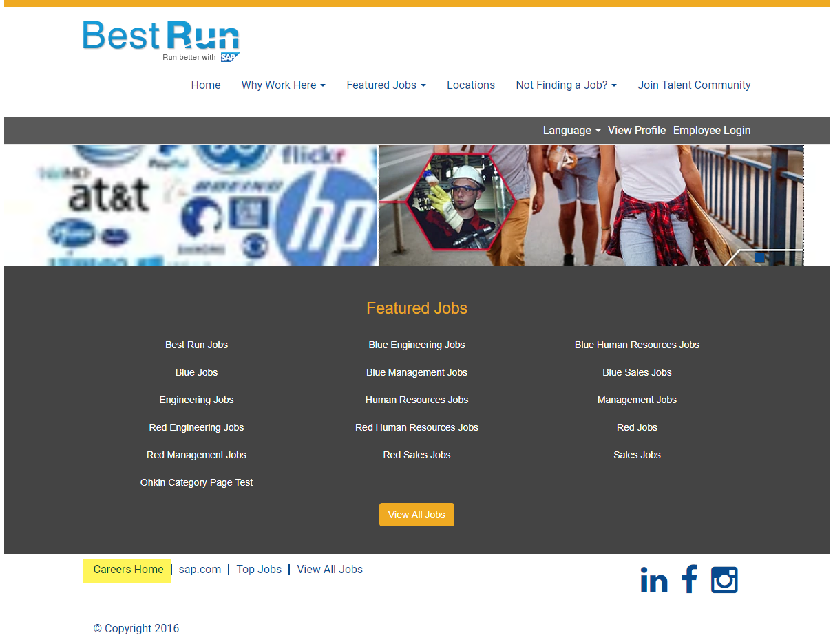Open the LinkedIn icon in the footer
Image resolution: width=833 pixels, height=644 pixels.
point(654,580)
